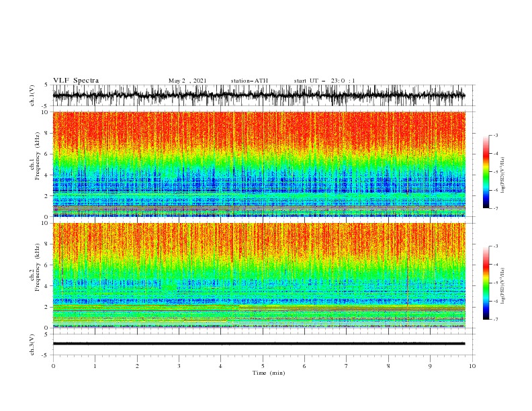Click the "1" tick on the time axis
This screenshot has height=411, width=532.
click(x=95, y=366)
